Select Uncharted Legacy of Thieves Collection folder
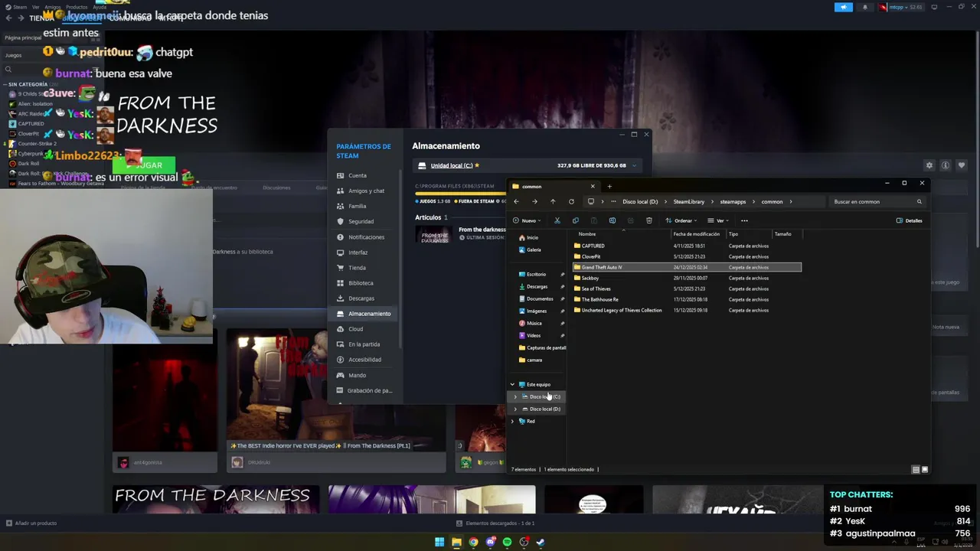The width and height of the screenshot is (980, 551). [687, 310]
